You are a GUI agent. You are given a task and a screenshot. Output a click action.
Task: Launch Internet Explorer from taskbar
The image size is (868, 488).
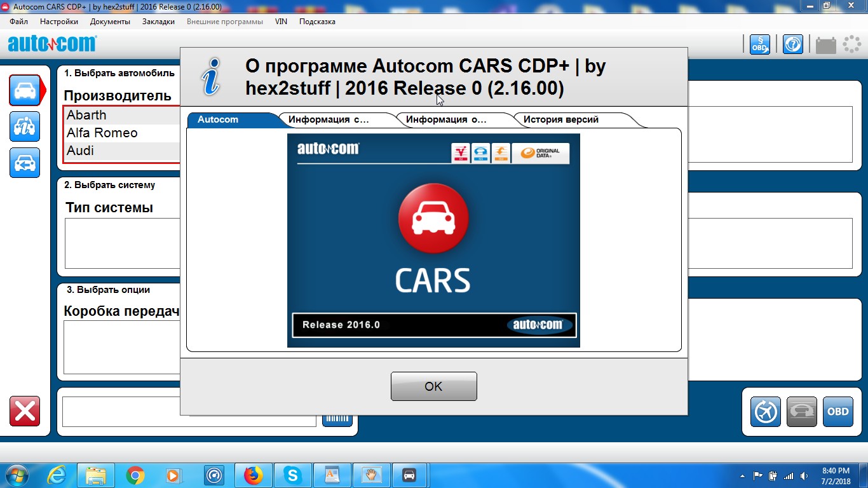pyautogui.click(x=57, y=475)
